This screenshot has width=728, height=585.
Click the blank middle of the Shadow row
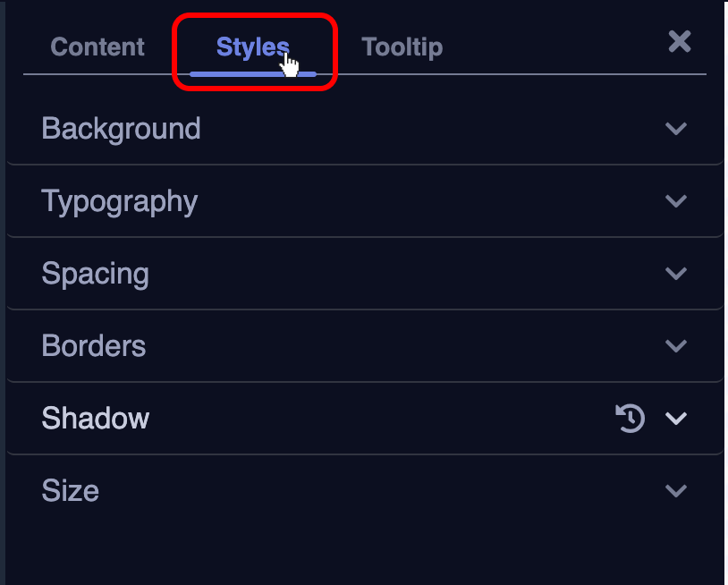pos(376,418)
